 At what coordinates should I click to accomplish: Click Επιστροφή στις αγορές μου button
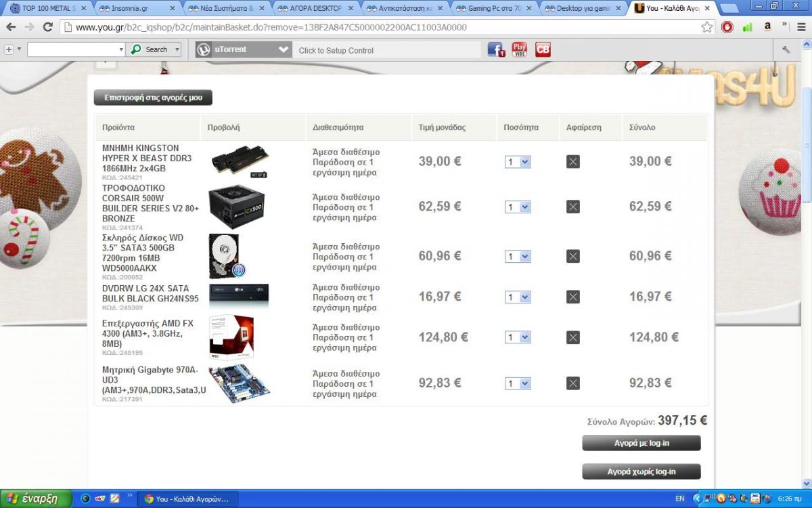point(153,98)
